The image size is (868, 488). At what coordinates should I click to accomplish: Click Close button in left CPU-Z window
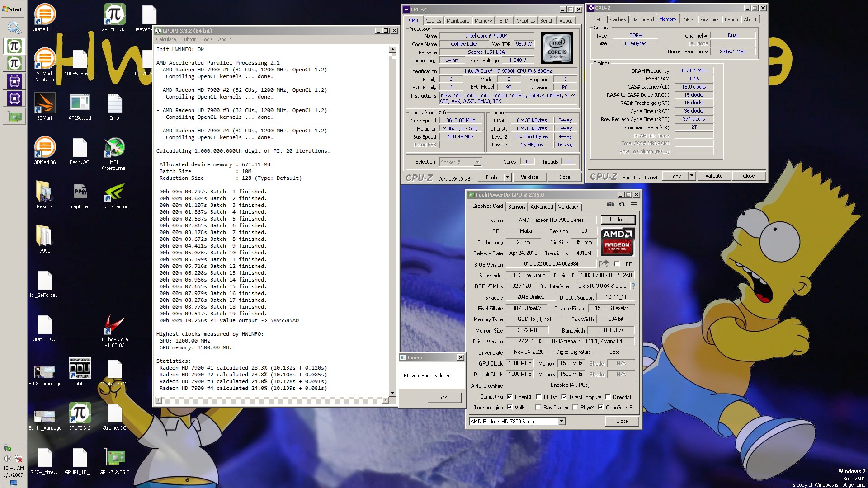click(x=564, y=177)
